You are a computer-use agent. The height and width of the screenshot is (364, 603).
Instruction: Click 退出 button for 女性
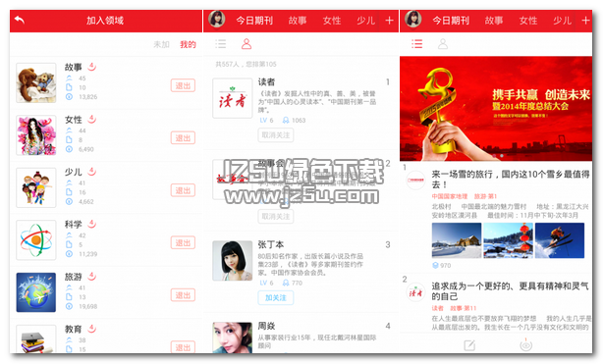tap(183, 138)
